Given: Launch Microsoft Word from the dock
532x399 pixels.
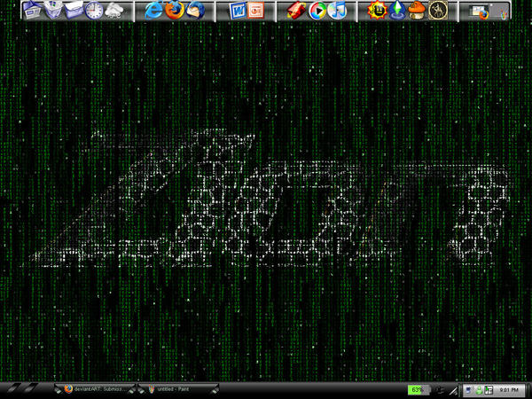Looking at the screenshot, I should click(238, 11).
